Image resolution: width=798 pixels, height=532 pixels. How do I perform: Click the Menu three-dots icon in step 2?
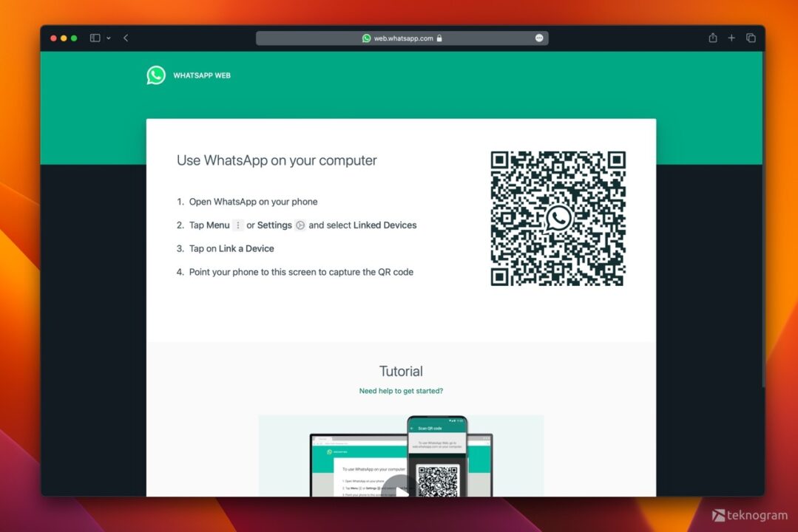click(237, 225)
